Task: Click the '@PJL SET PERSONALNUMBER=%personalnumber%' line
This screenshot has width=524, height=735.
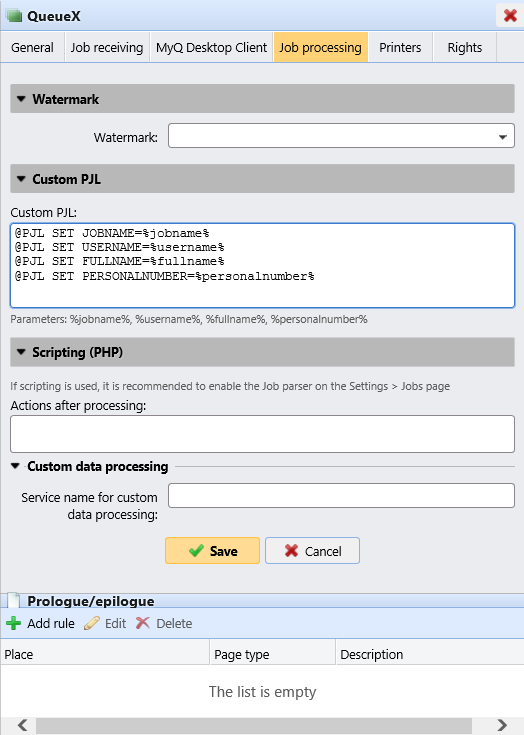Action: click(x=165, y=276)
